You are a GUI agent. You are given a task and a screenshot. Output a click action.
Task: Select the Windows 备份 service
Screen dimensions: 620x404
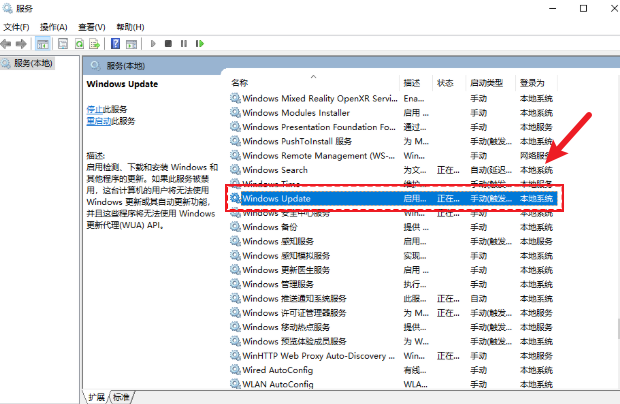(x=394, y=227)
